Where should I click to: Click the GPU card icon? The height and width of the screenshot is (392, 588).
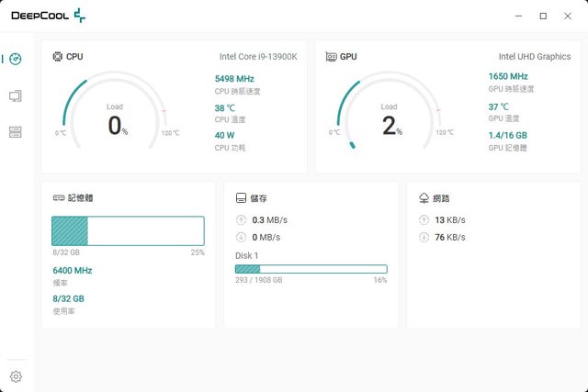[x=332, y=56]
